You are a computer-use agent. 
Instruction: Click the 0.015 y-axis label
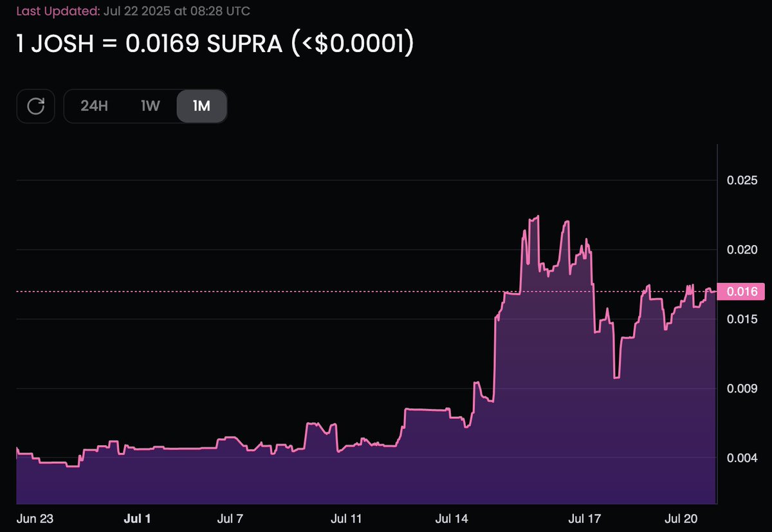pyautogui.click(x=741, y=319)
